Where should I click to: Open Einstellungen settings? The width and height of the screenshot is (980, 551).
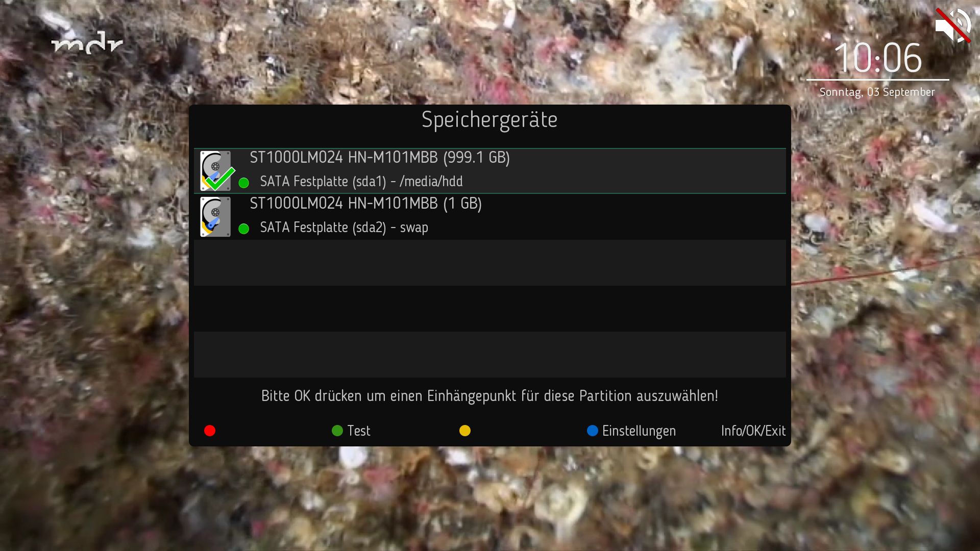639,431
